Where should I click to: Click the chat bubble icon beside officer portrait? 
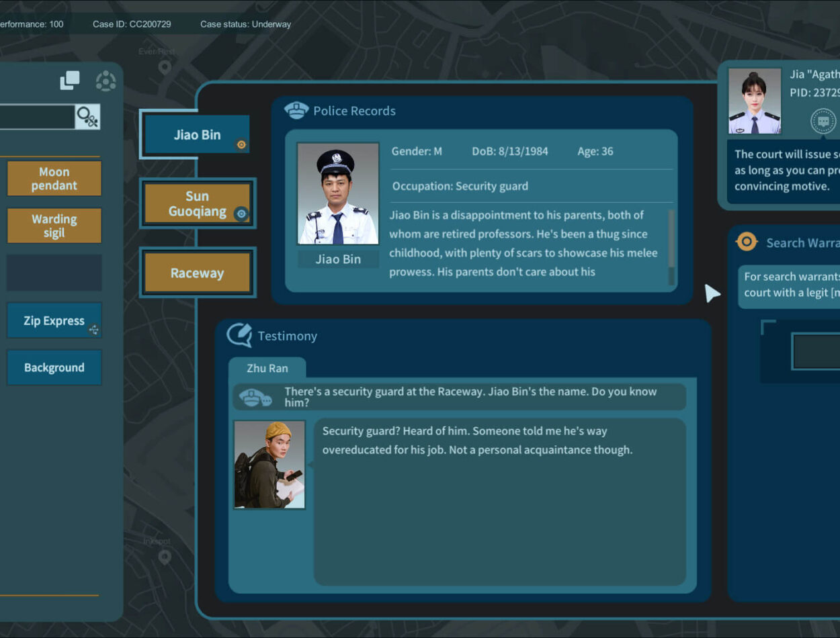[x=823, y=122]
